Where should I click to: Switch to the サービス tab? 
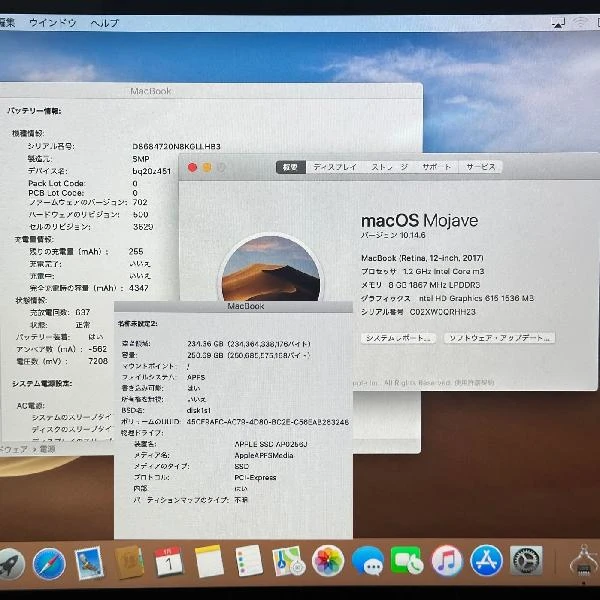[x=481, y=167]
